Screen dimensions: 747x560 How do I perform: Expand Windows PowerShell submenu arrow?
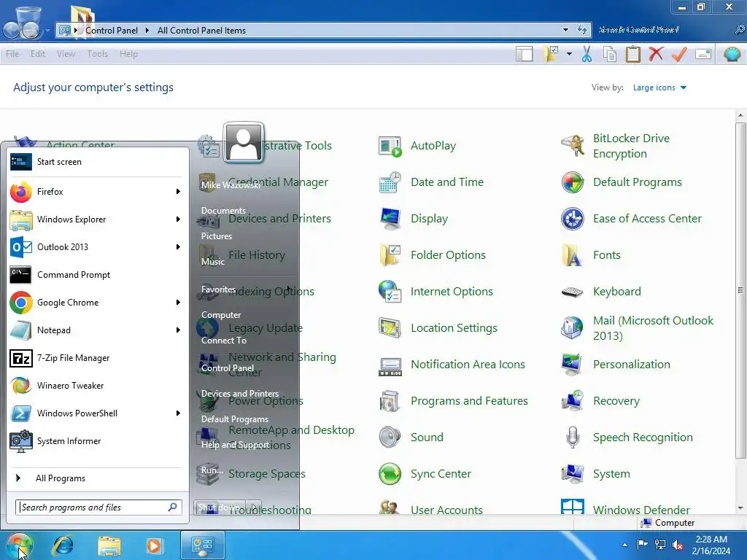click(x=178, y=413)
